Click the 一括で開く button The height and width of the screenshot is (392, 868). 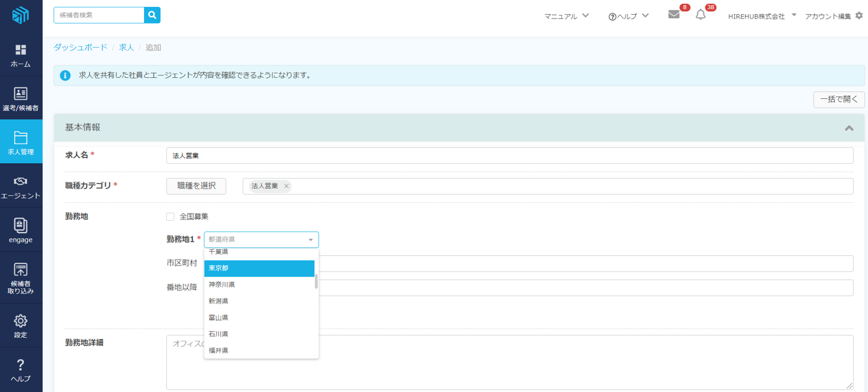point(838,100)
